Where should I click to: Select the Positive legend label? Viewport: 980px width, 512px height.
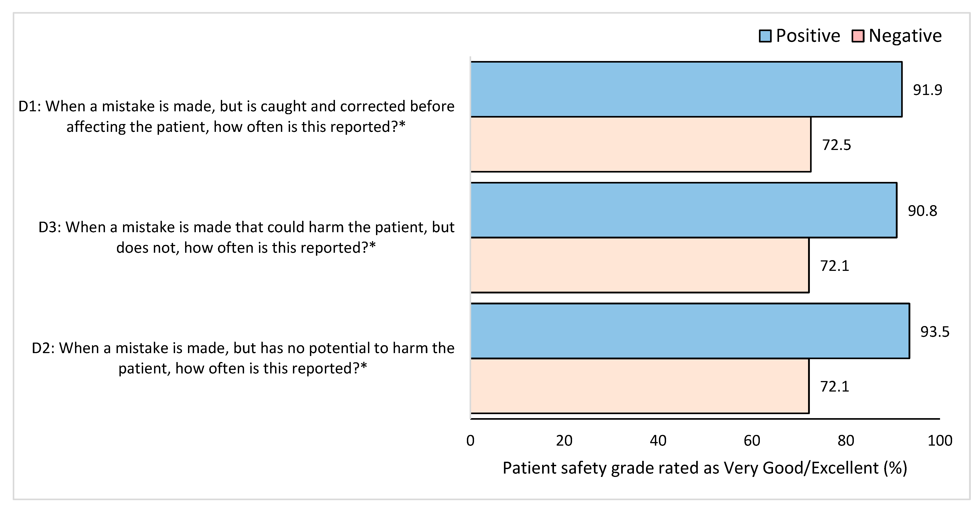pos(808,36)
